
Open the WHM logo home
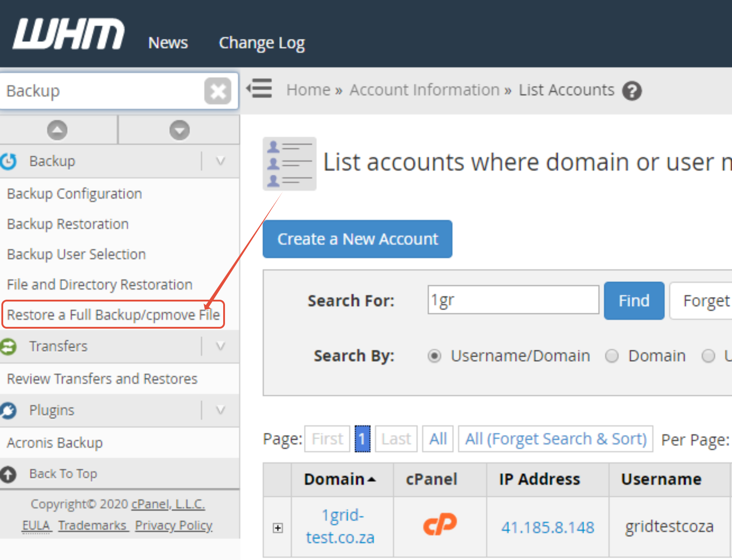pyautogui.click(x=69, y=34)
